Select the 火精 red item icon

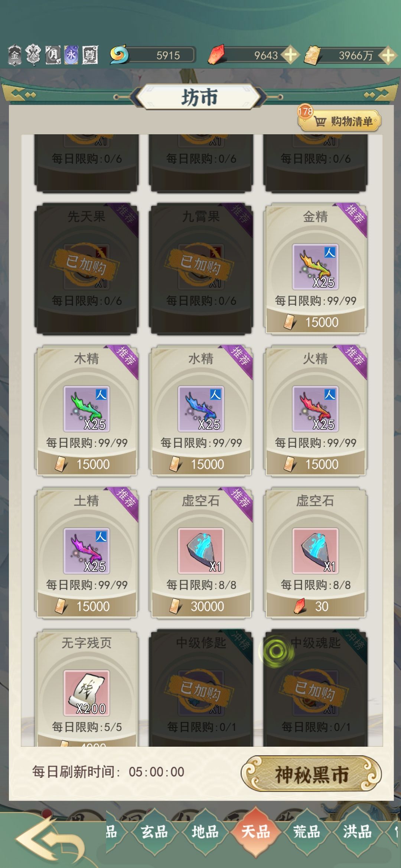click(x=315, y=409)
